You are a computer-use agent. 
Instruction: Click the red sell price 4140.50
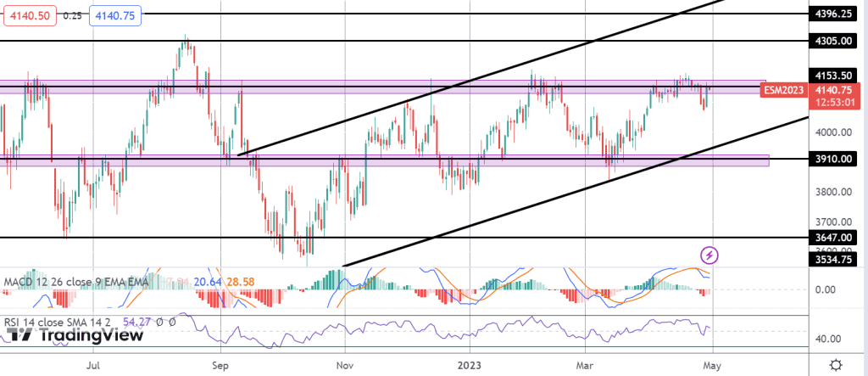coord(29,14)
